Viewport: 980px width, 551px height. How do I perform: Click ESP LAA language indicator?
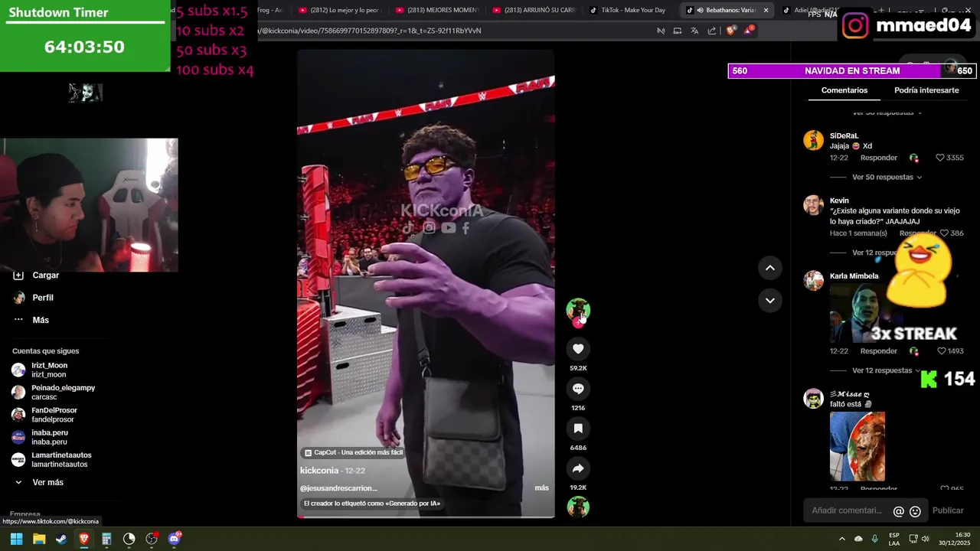tap(894, 539)
